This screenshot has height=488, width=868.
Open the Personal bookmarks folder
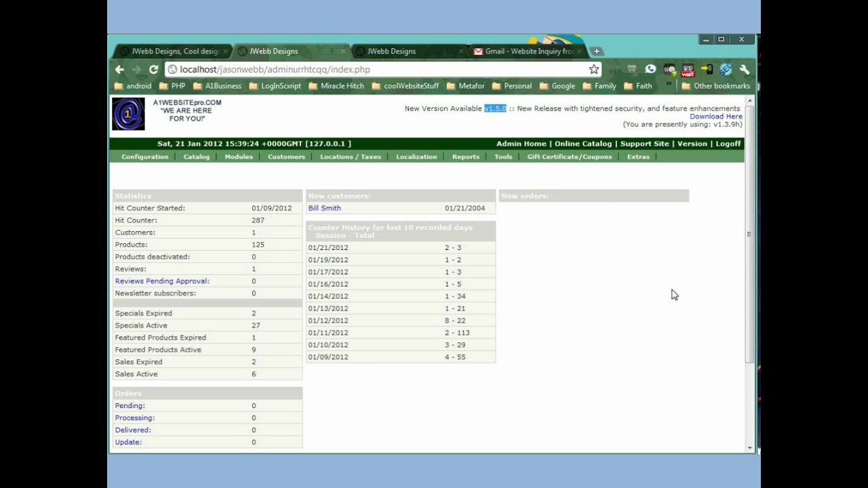[x=512, y=86]
